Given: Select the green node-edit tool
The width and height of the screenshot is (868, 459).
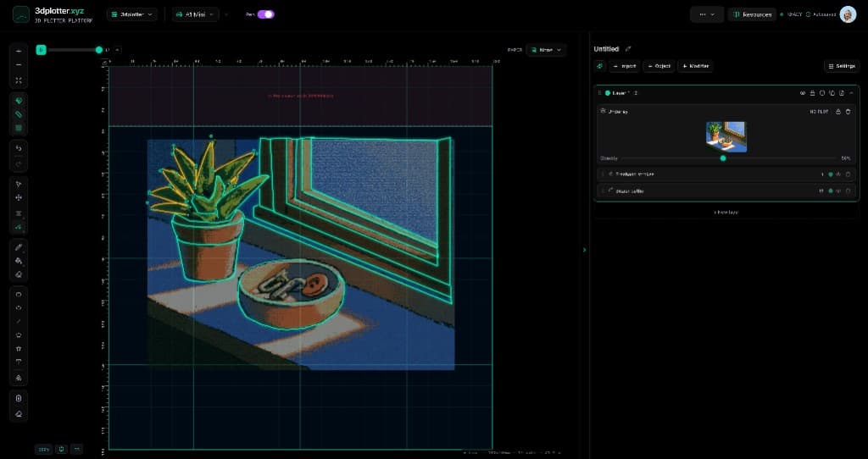Looking at the screenshot, I should 19,227.
